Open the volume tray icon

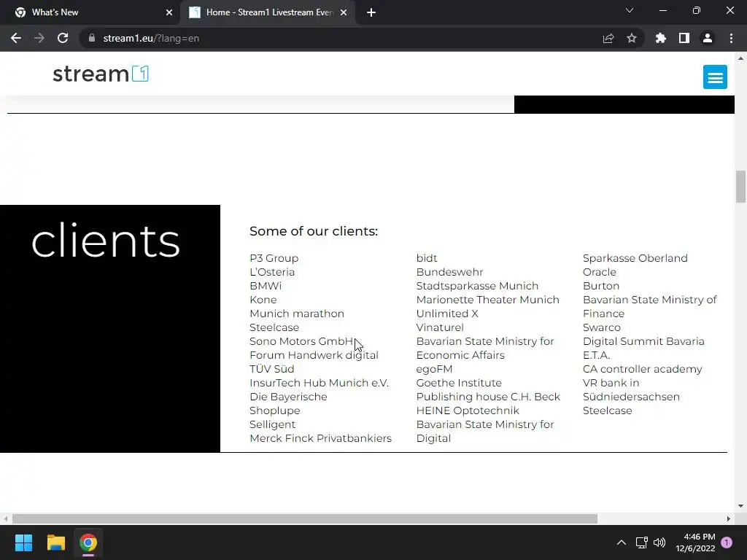(x=659, y=542)
